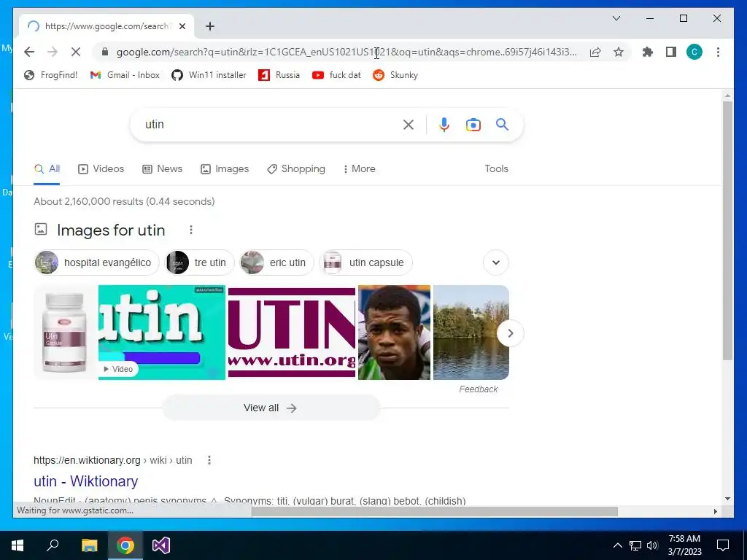
Task: Search by image camera icon
Action: [x=473, y=125]
